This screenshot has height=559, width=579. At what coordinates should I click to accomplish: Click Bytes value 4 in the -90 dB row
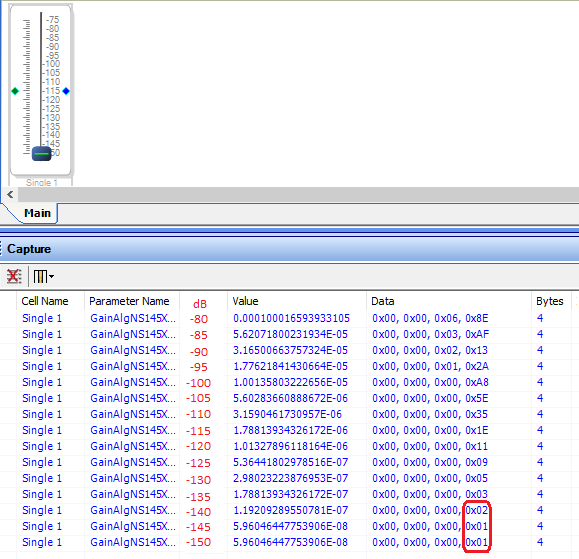pos(540,350)
